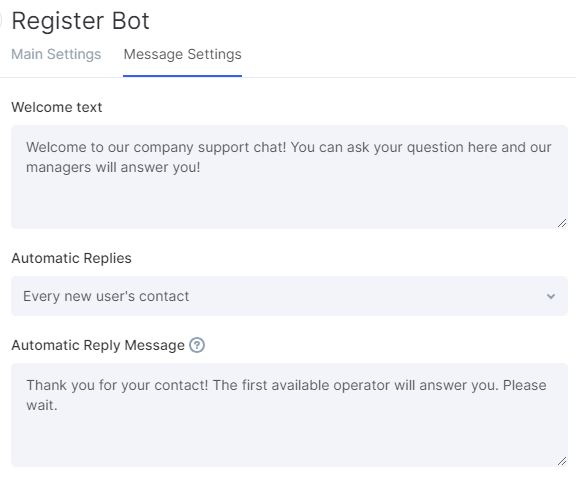The image size is (576, 488).
Task: Open the help icon beside Automatic Reply Message
Action: point(197,345)
